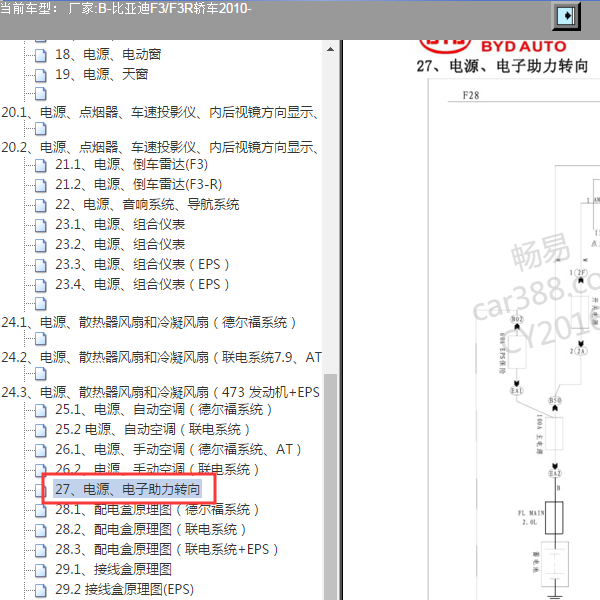
Task: Click page icon beside 23.2 组合仪表
Action: [x=41, y=245]
